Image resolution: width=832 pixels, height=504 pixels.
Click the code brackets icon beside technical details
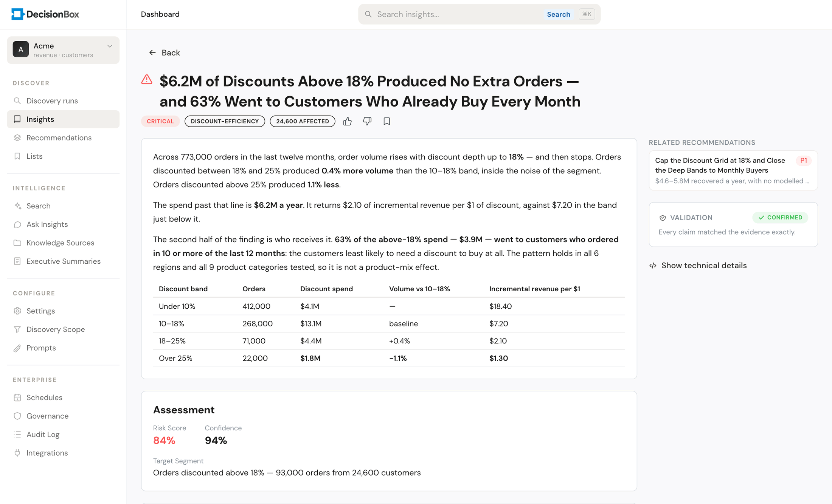[x=653, y=266]
